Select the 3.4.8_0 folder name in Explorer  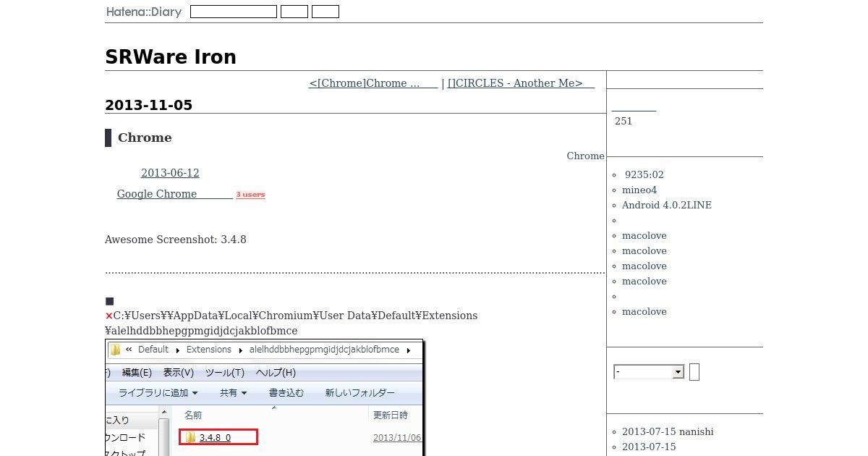tap(216, 438)
